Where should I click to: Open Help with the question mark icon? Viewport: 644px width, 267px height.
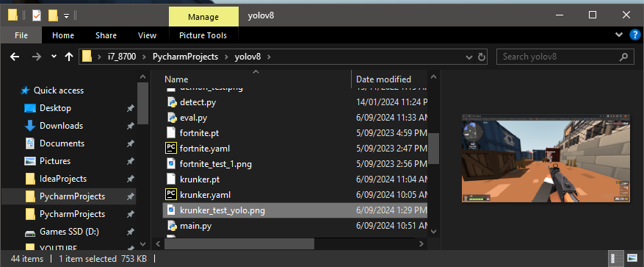(634, 35)
